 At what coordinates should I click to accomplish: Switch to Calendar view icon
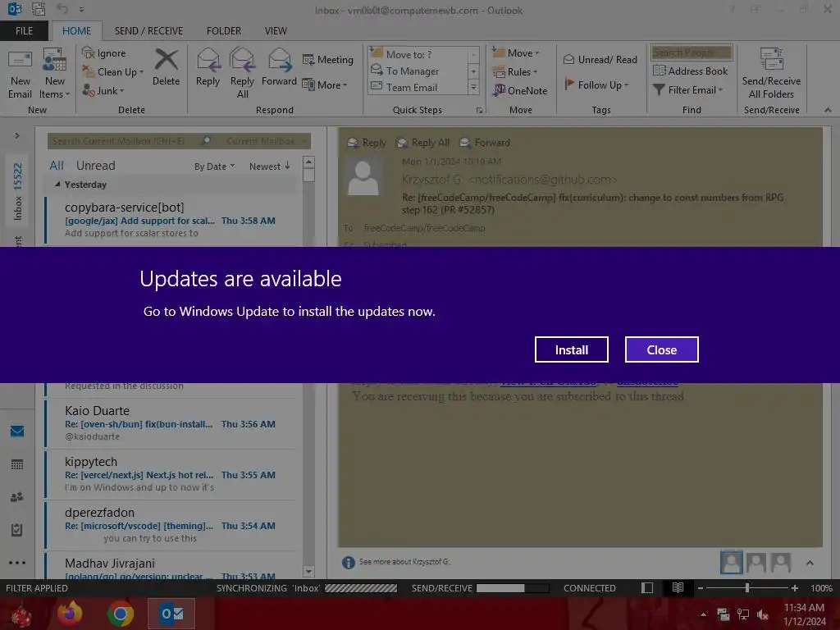point(17,464)
